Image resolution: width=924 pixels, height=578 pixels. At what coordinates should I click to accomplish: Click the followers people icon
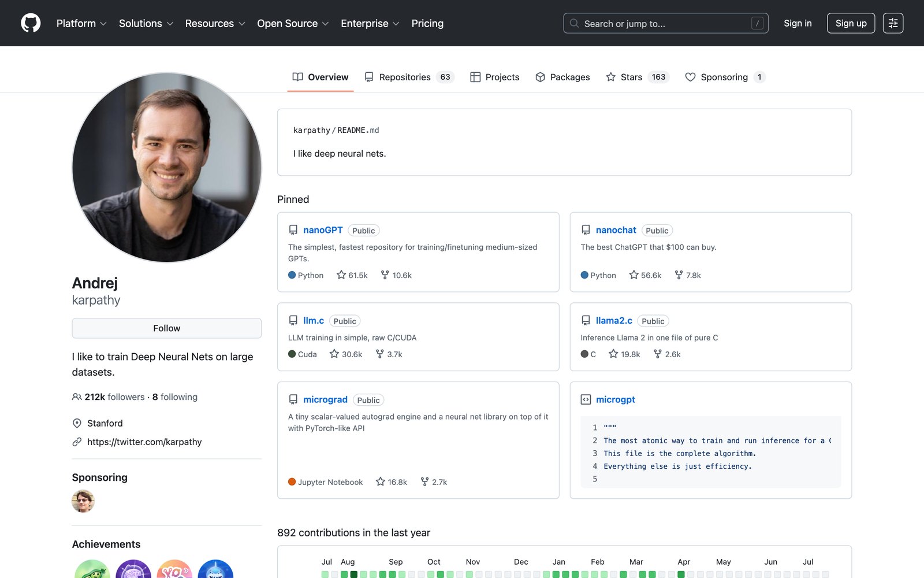[x=77, y=397]
